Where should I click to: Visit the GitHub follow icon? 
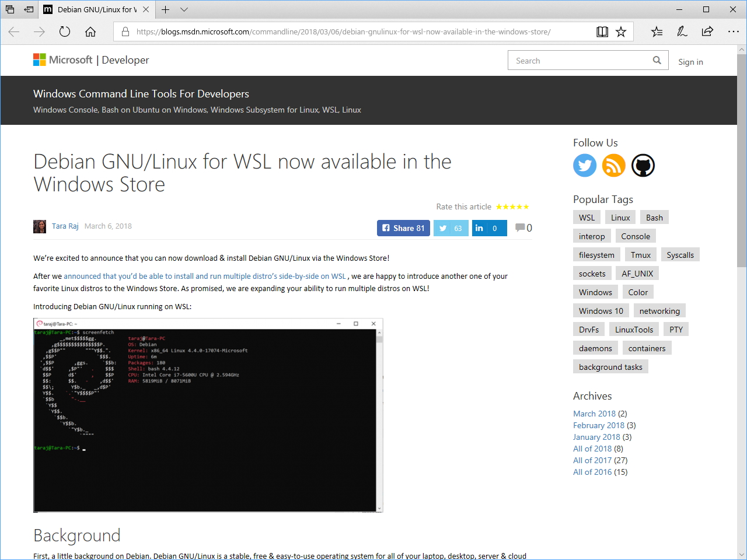point(643,166)
